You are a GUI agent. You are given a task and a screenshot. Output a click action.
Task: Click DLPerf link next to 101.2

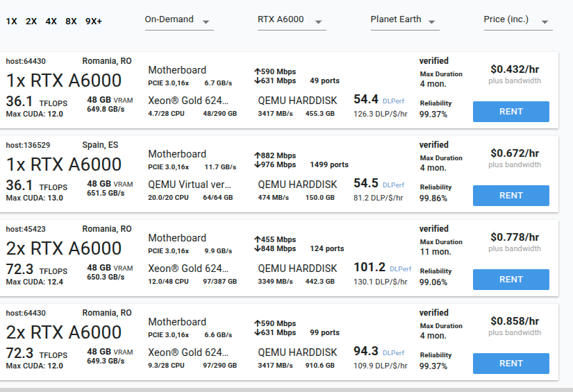401,269
